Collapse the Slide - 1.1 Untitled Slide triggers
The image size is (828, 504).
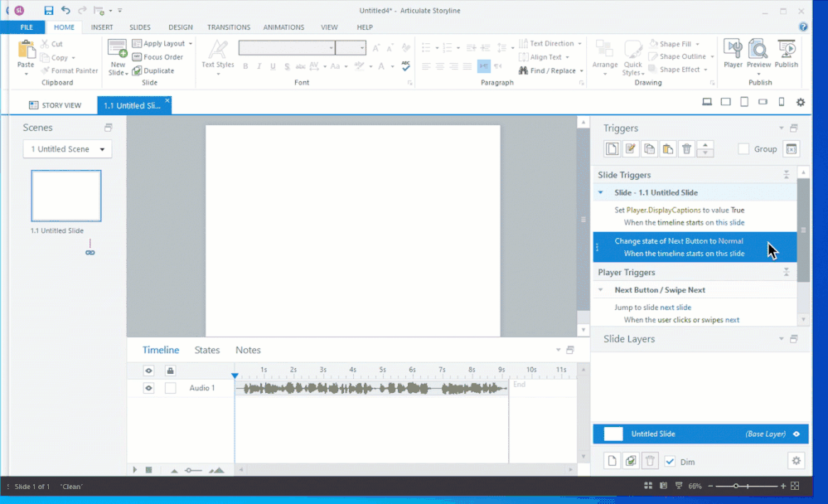tap(601, 192)
